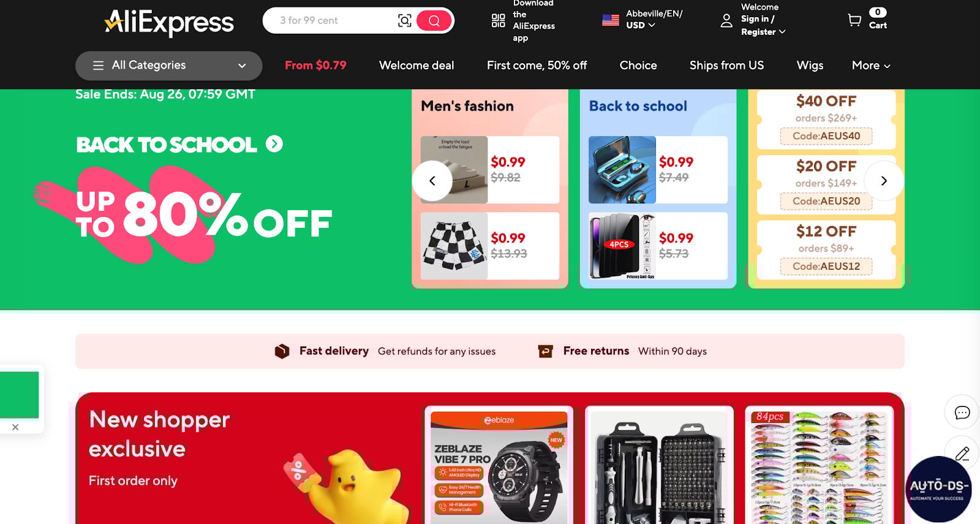Image resolution: width=980 pixels, height=524 pixels.
Task: Open the More menu dropdown
Action: [871, 66]
